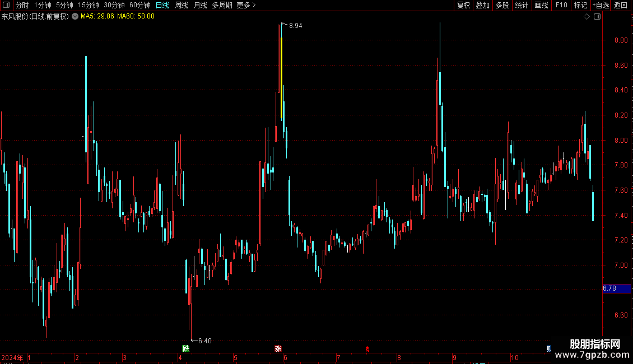Open the indicator dropdown beside 东风股份 title
Viewport: 633px width, 364px height.
pyautogui.click(x=75, y=16)
